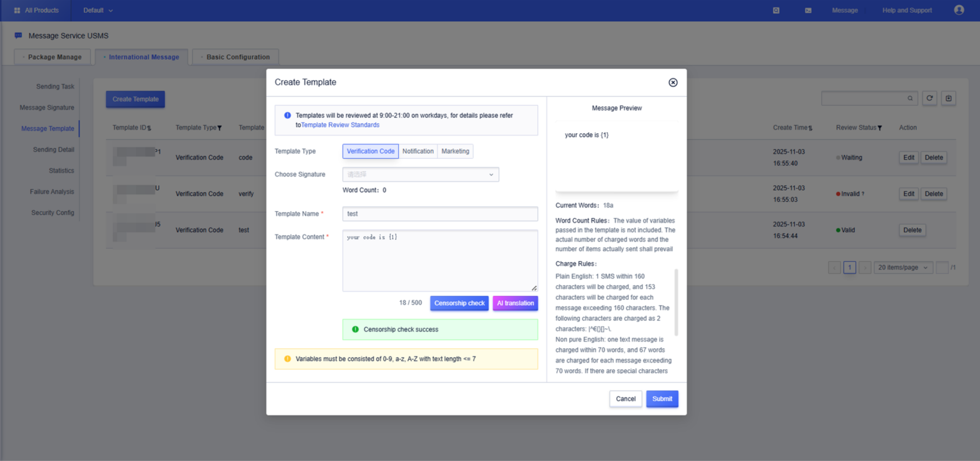The image size is (980, 461).
Task: Open the All Products grid icon
Action: coord(17,11)
